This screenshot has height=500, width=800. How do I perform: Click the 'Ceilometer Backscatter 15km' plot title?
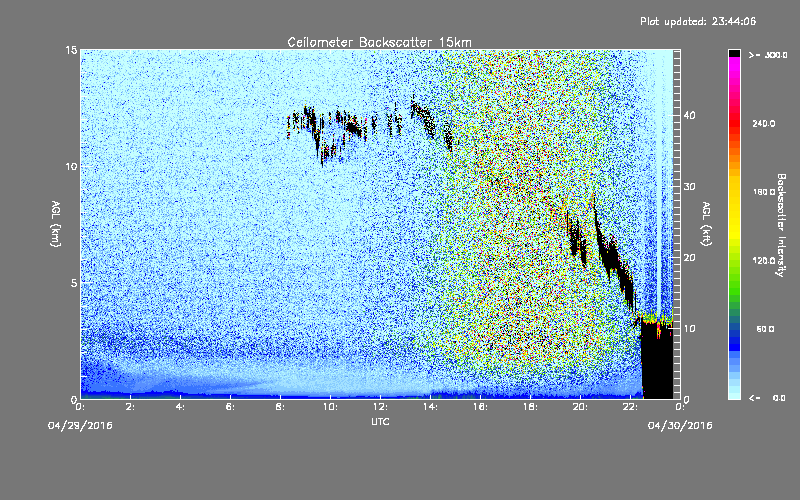(379, 42)
